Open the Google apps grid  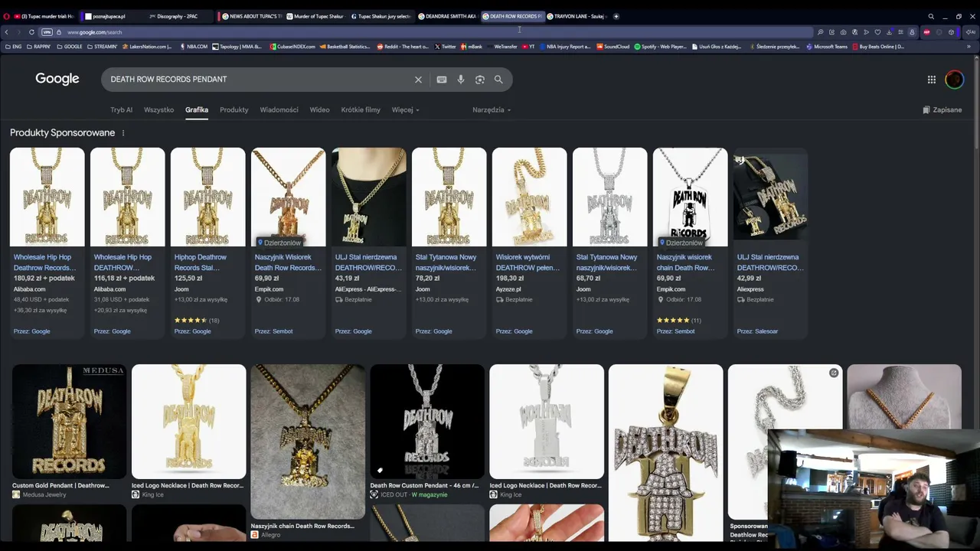(932, 80)
